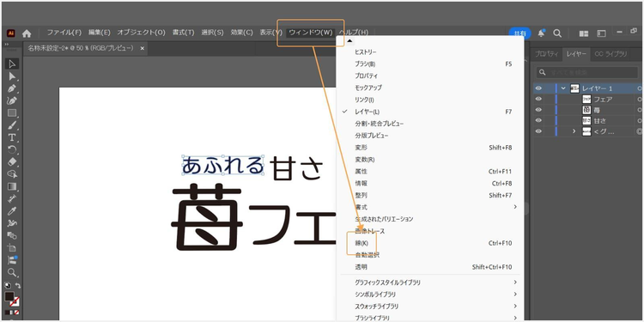Viewport: 644px width, 322px height.
Task: Open シンボルライブラリ submenu
Action: 430,295
